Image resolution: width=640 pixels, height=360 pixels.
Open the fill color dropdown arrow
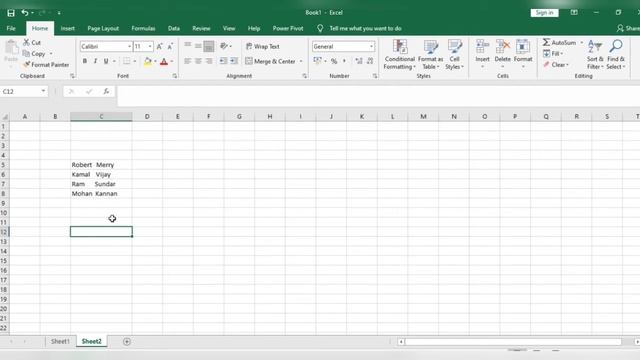(155, 61)
